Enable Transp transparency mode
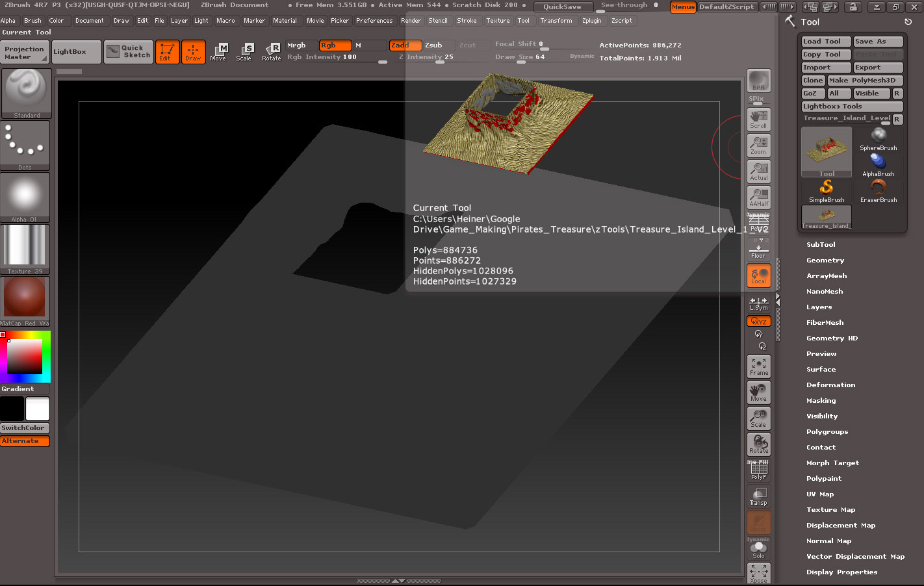924x586 pixels. click(758, 496)
